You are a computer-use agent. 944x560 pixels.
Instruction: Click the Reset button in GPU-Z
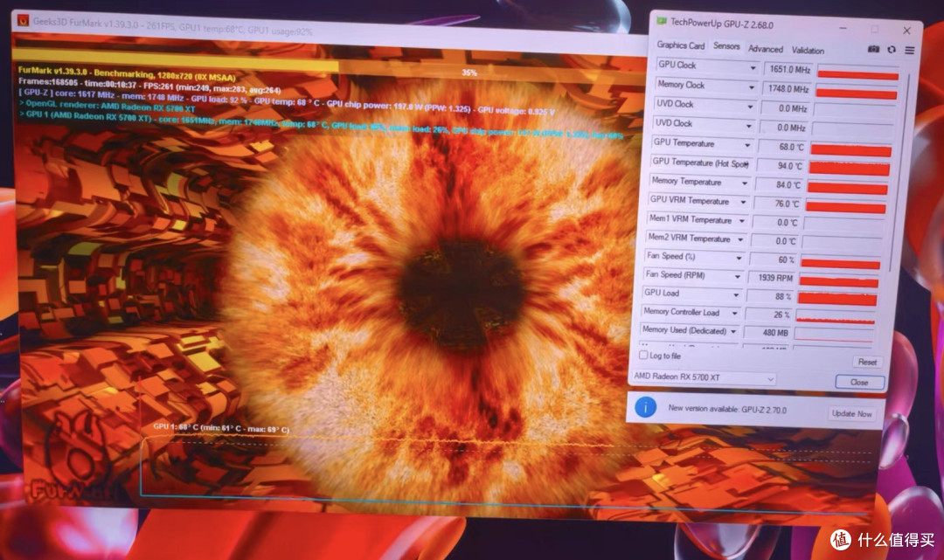tap(867, 362)
